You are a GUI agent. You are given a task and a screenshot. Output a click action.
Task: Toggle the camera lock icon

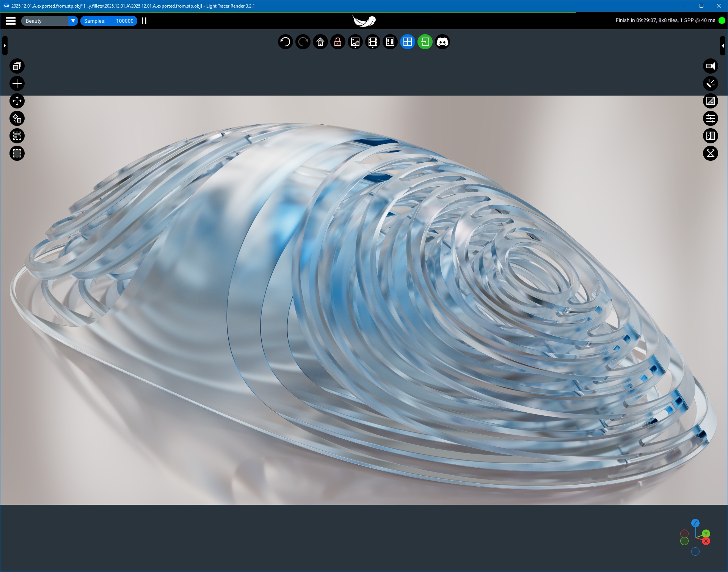pyautogui.click(x=338, y=42)
